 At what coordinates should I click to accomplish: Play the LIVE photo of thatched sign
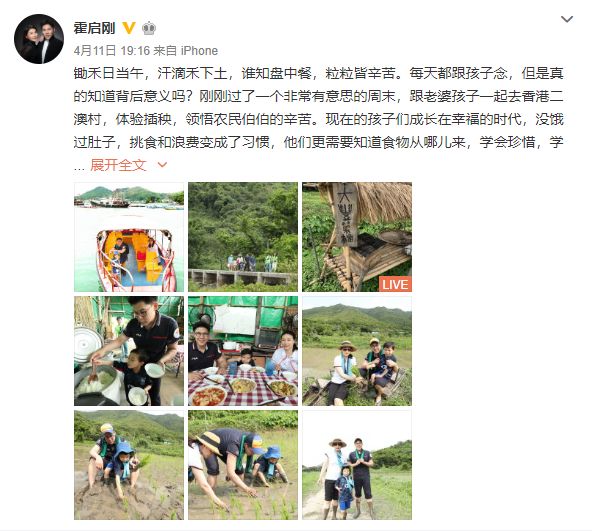[357, 237]
